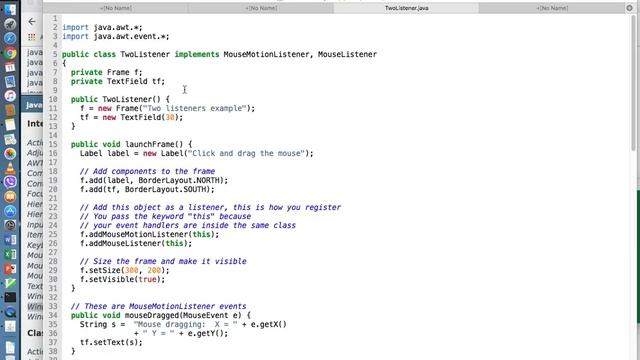Click the browser back arrow behind editor
Screen dimensions: 640x360
(x=32, y=22)
